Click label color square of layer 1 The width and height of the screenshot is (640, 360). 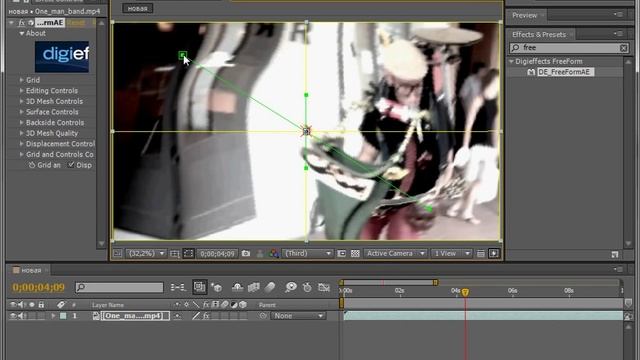pyautogui.click(x=63, y=316)
